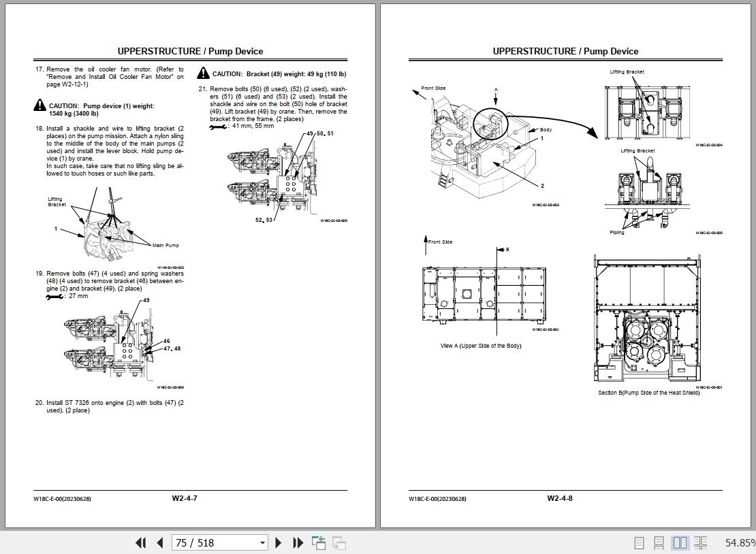The height and width of the screenshot is (554, 756).
Task: Click the left page W18C-E-00(20230628) footer code
Action: (x=62, y=499)
